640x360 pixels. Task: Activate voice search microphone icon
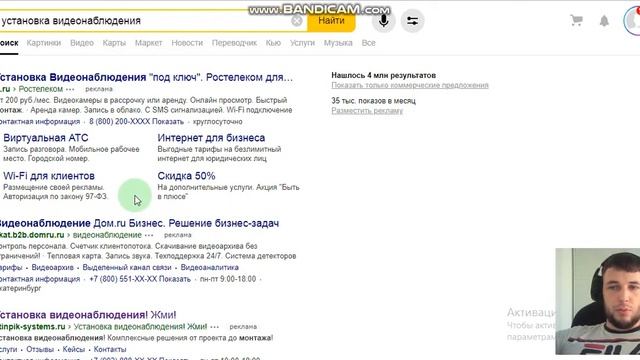(x=384, y=20)
